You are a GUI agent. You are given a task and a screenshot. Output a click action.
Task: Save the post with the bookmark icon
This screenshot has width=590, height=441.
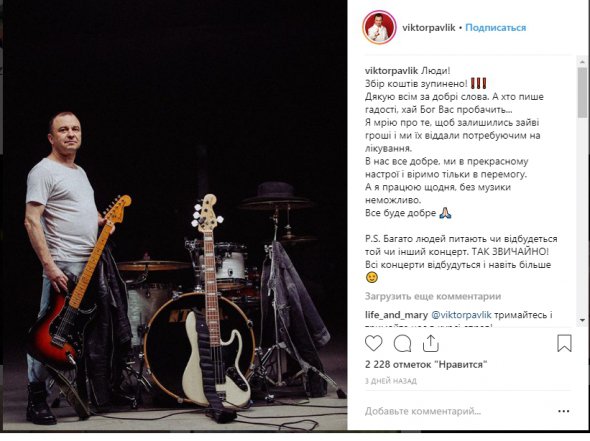click(564, 343)
